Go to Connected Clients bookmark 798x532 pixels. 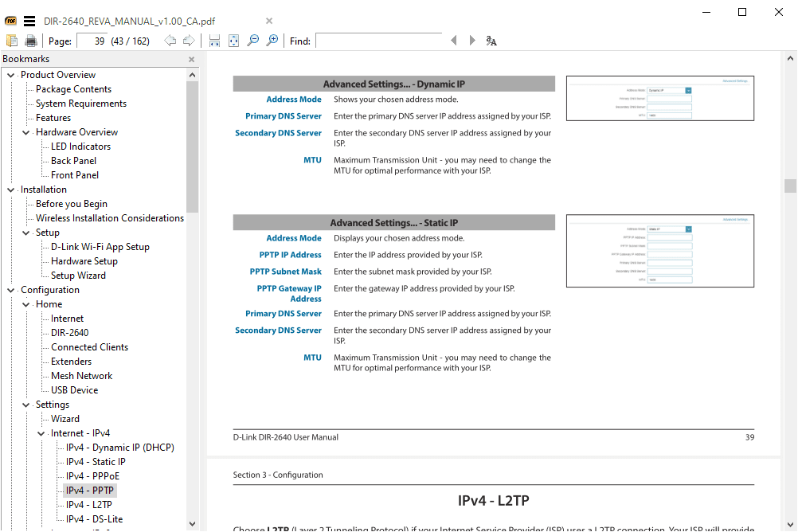coord(89,346)
